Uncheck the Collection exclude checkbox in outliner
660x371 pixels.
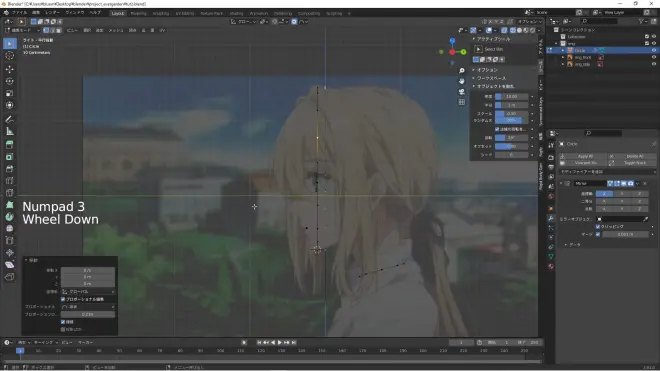(647, 37)
